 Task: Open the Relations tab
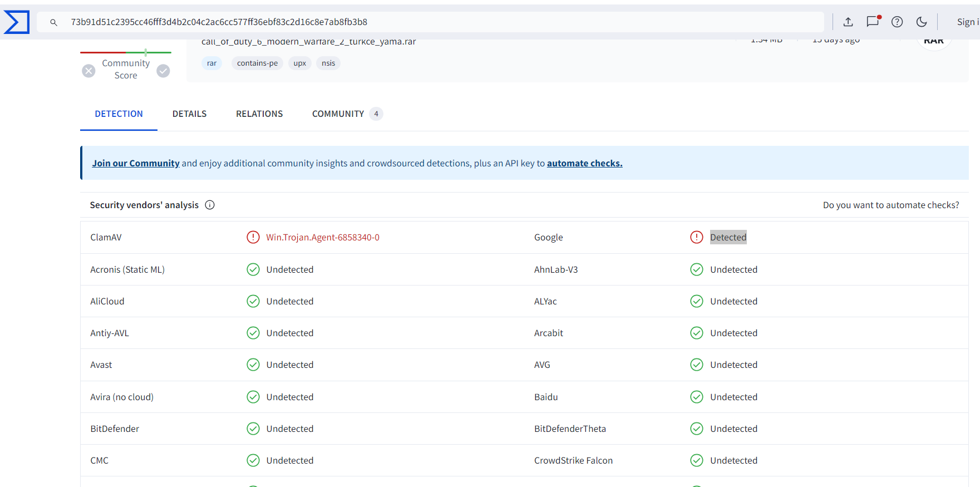[259, 114]
